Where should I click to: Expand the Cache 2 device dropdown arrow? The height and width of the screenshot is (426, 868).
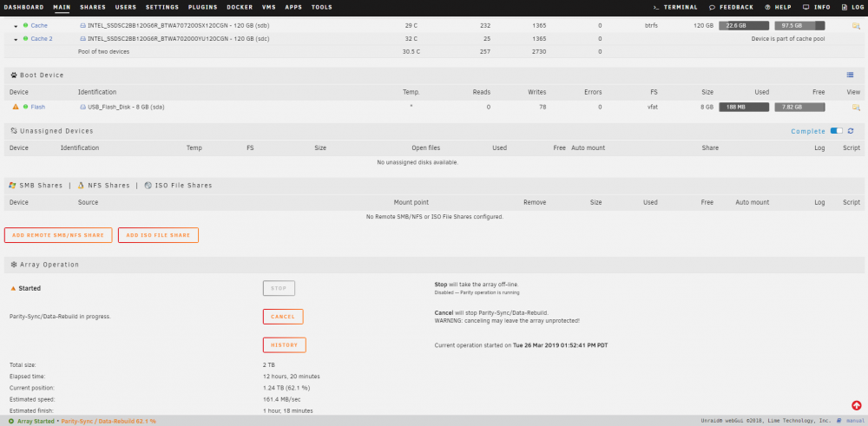tap(16, 39)
